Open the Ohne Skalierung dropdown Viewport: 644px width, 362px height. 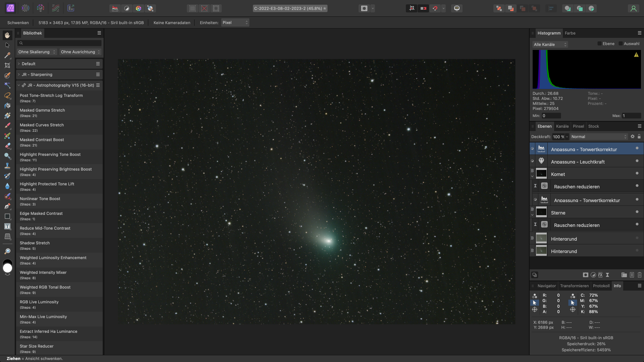point(37,52)
